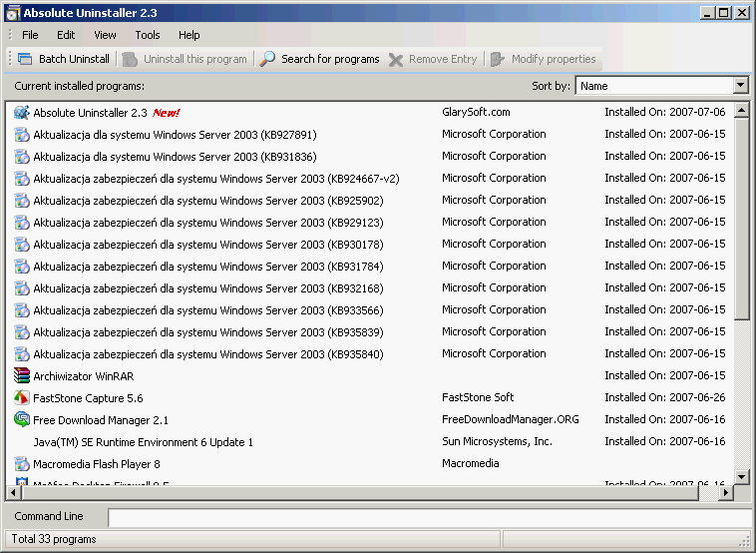The image size is (756, 553).
Task: Select the Archiwizator WinRAR entry name
Action: click(x=84, y=376)
